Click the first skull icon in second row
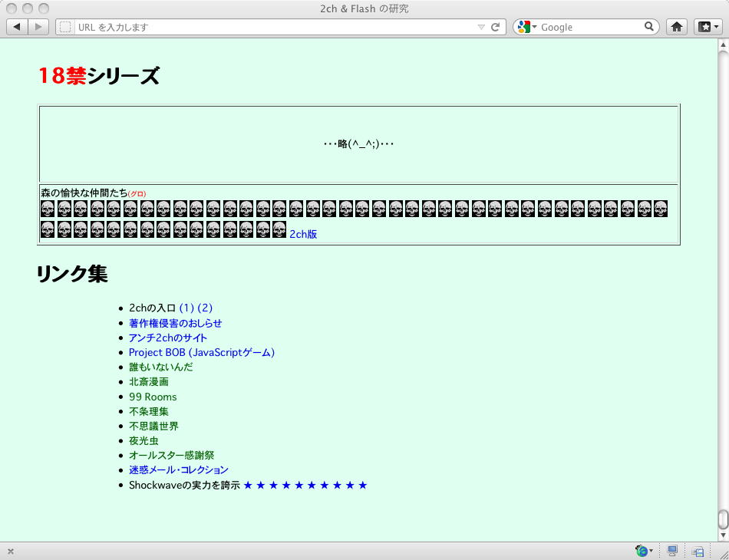 48,229
